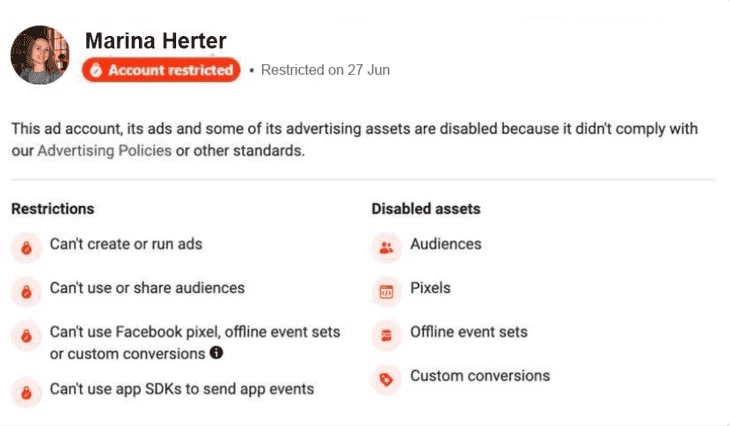Click the Custom conversions tag icon

(x=386, y=379)
